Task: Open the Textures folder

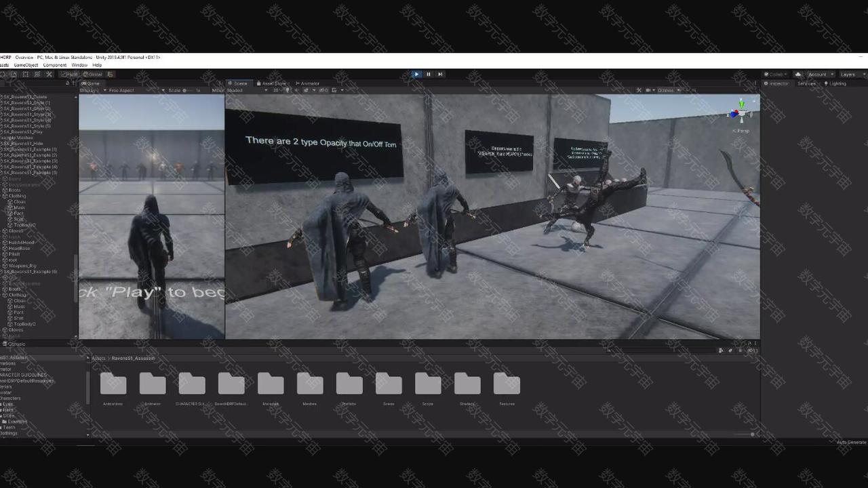Action: point(507,388)
